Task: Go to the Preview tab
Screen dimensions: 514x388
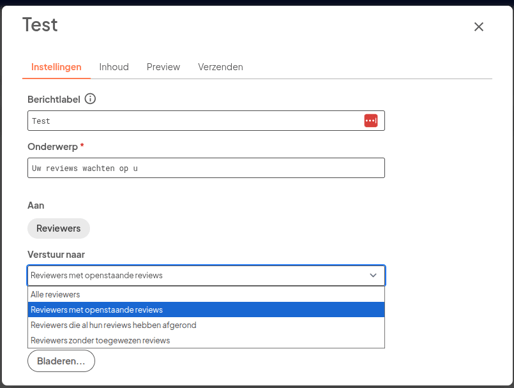Action: 163,67
